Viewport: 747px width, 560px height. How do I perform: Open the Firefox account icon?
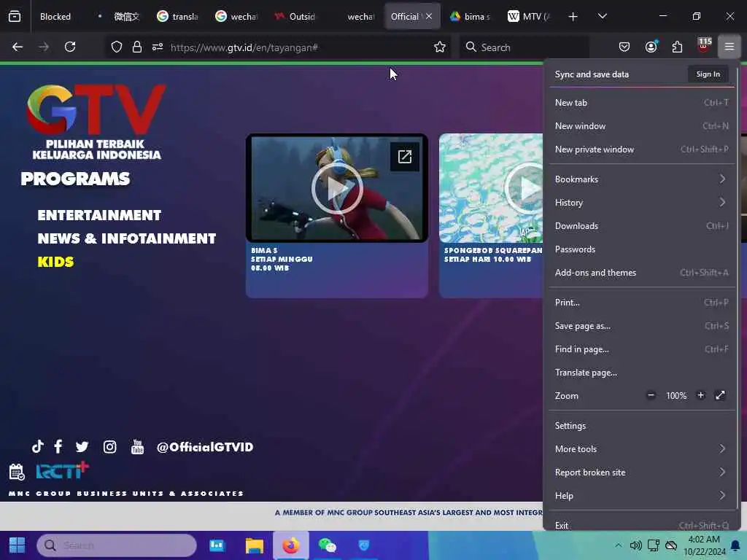click(x=651, y=47)
